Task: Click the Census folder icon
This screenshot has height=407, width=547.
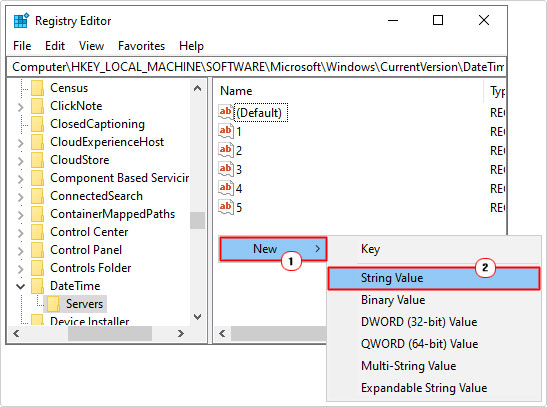Action: click(37, 88)
